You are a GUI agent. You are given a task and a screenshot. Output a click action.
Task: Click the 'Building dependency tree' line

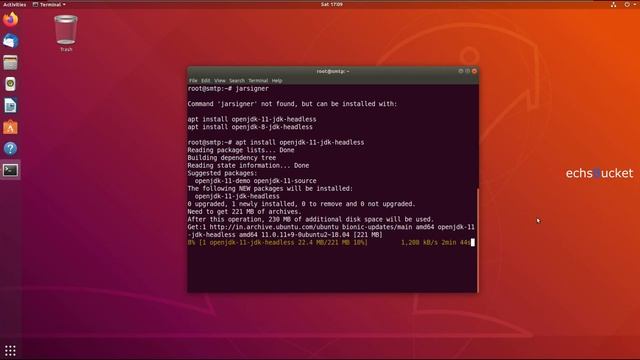click(232, 158)
